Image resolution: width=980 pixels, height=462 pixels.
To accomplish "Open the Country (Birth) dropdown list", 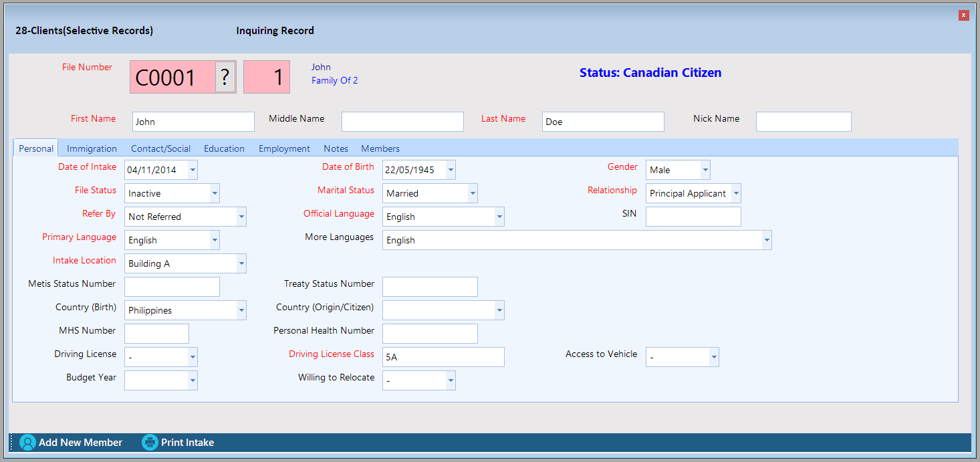I will tap(241, 310).
